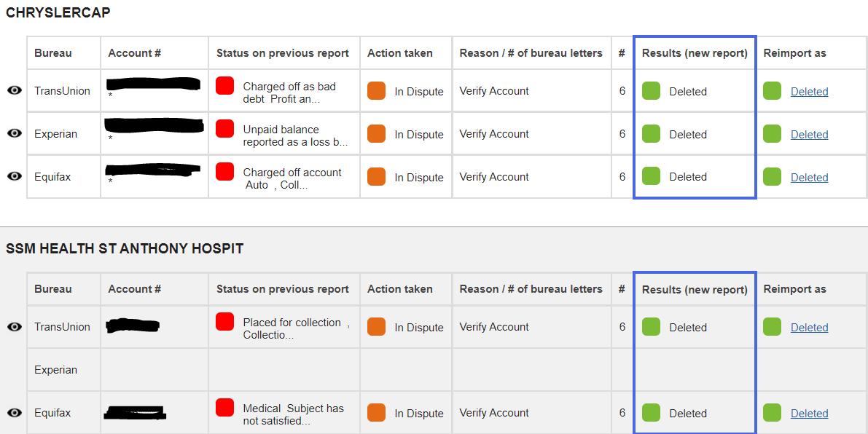Open Deleted link in CHRYSLERCAP TransUnion row
Image resolution: width=868 pixels, height=434 pixels.
(x=809, y=92)
